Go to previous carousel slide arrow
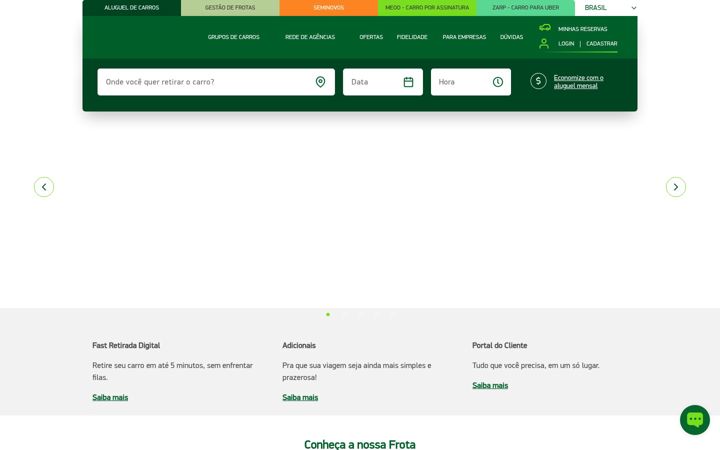The height and width of the screenshot is (450, 720). 44,187
